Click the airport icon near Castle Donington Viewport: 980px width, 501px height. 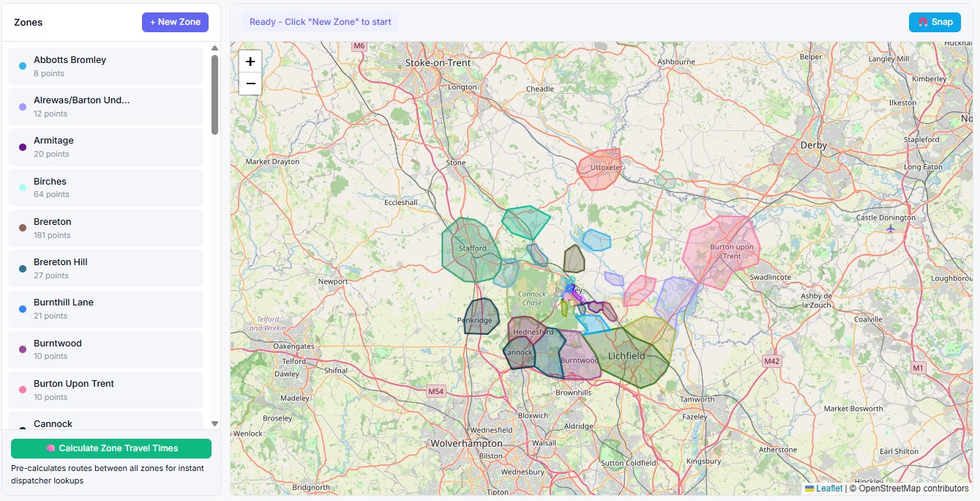click(x=891, y=229)
